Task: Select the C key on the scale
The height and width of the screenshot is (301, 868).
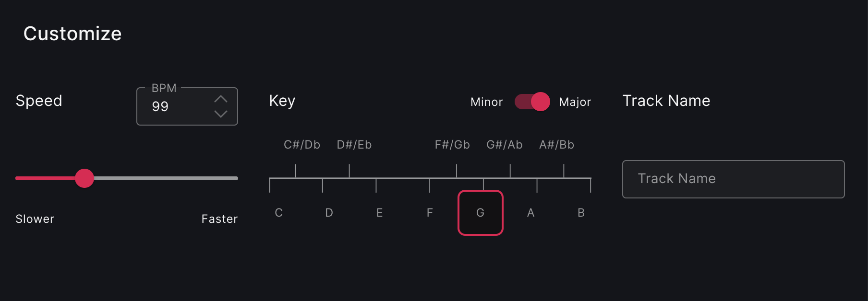Action: 279,213
